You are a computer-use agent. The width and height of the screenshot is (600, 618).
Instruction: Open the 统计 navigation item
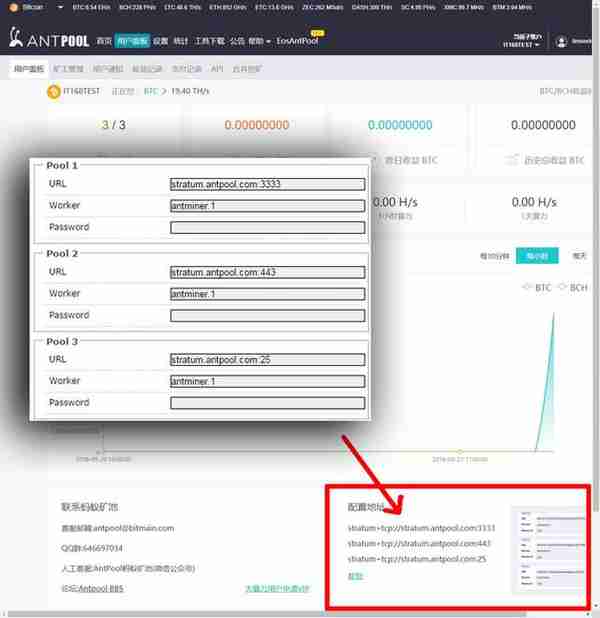point(181,41)
